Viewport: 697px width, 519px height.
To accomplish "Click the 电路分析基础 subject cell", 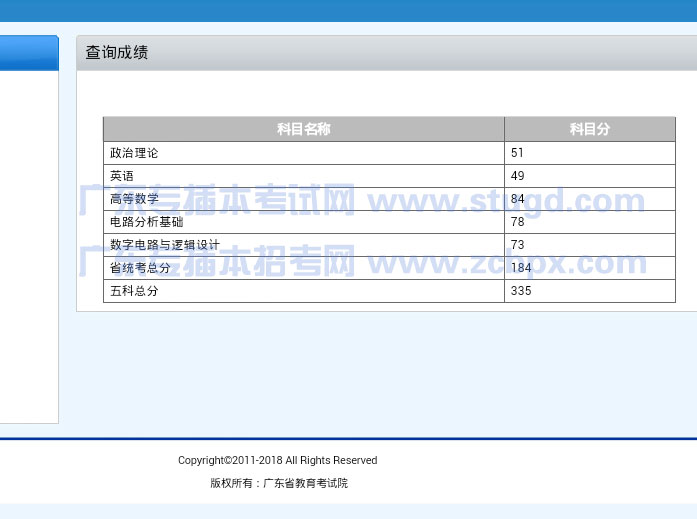I will [x=304, y=222].
